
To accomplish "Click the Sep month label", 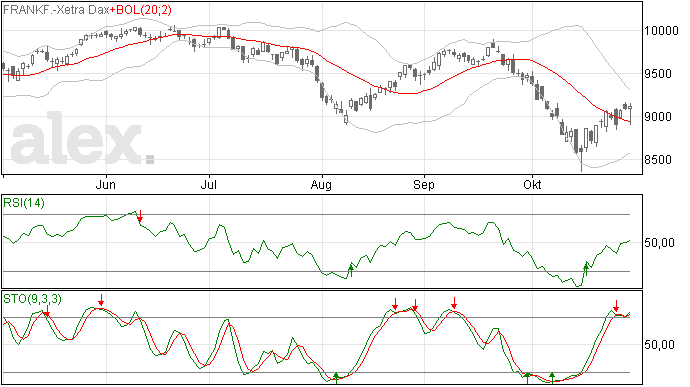I will pos(423,185).
